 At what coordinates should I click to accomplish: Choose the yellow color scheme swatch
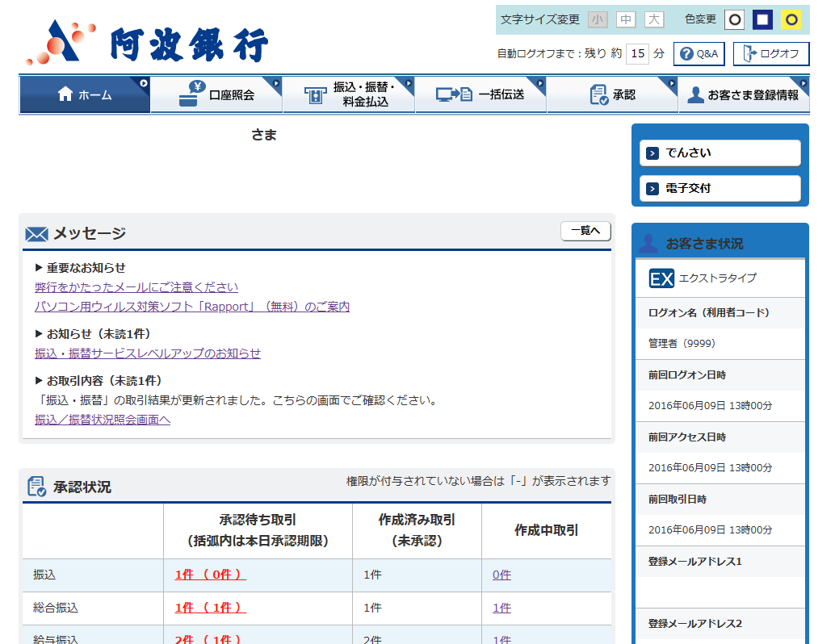pyautogui.click(x=791, y=19)
